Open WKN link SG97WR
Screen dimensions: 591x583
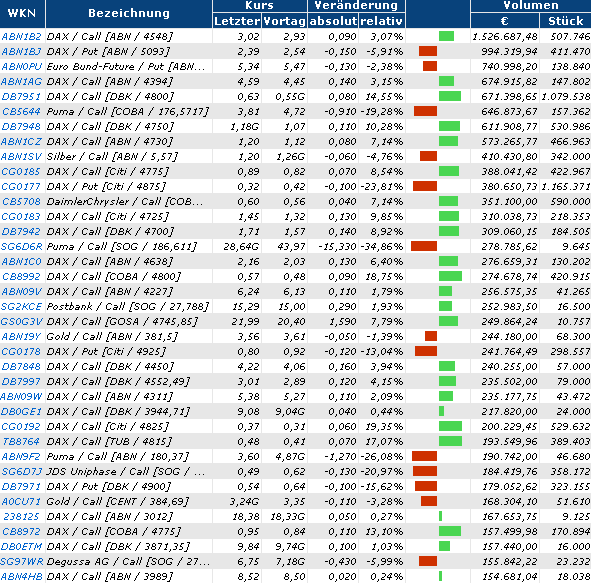tap(21, 562)
